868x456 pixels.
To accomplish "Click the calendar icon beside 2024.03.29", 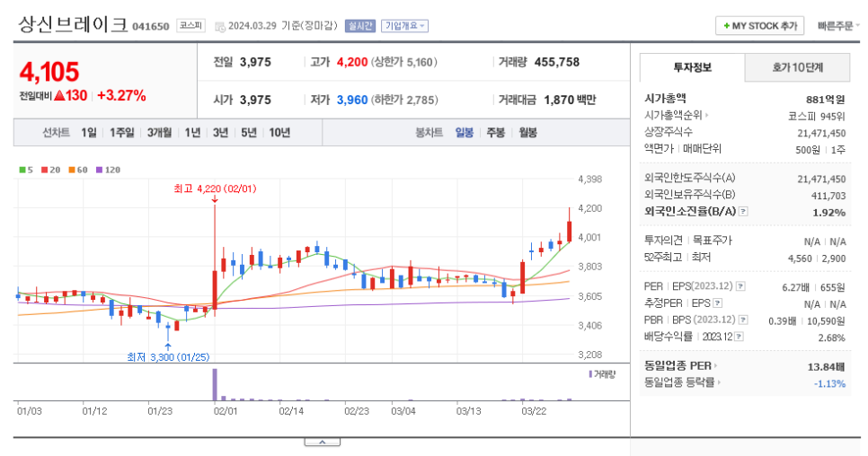I will [x=220, y=27].
